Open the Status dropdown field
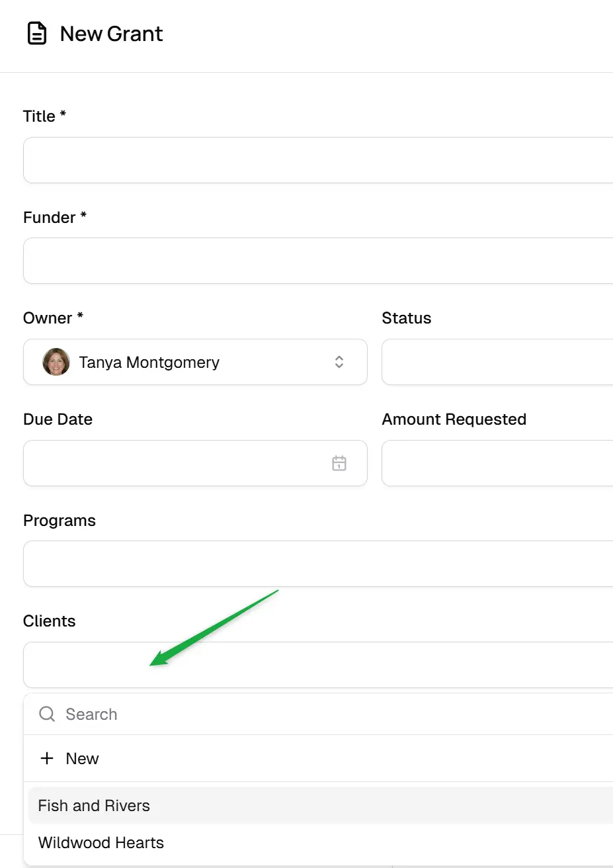The image size is (613, 868). (497, 362)
